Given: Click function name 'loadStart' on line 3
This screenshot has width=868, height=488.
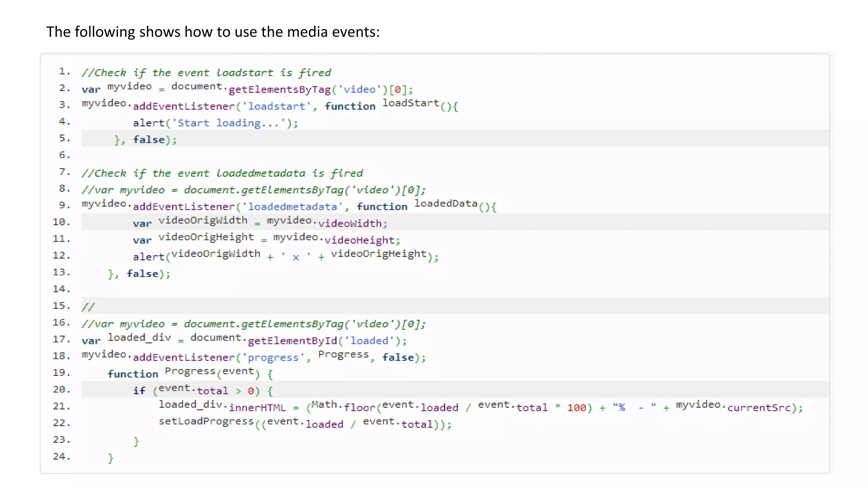Looking at the screenshot, I should click(411, 103).
